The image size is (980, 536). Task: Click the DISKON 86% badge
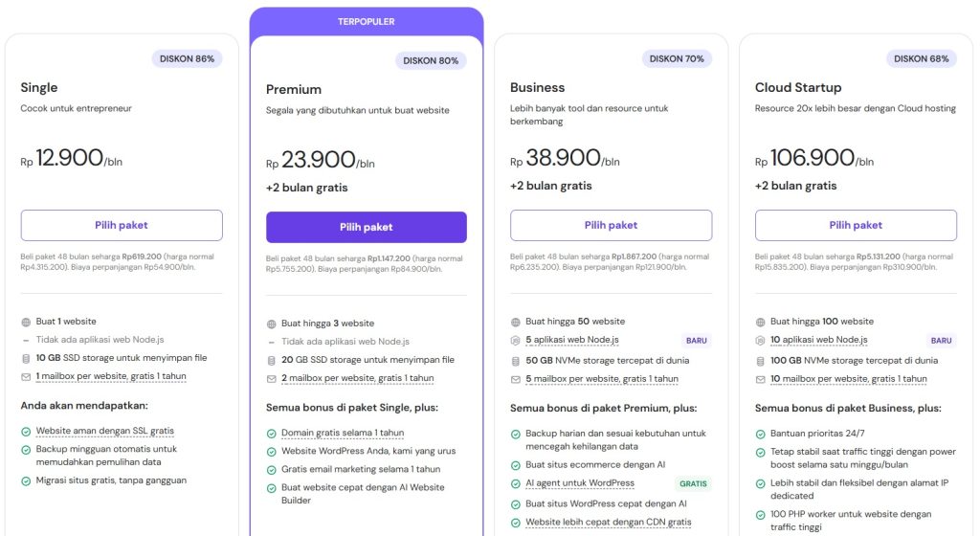pyautogui.click(x=187, y=58)
